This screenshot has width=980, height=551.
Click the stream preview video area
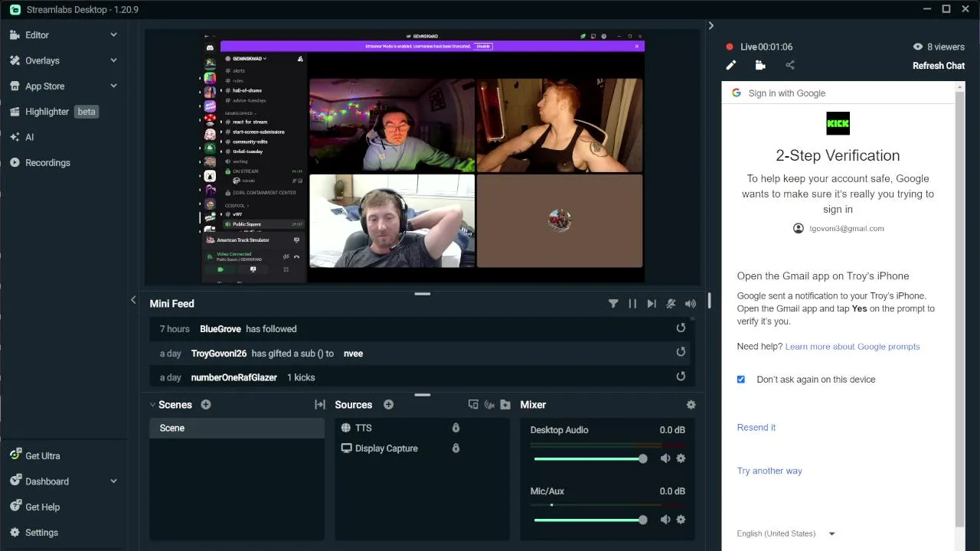coord(423,158)
